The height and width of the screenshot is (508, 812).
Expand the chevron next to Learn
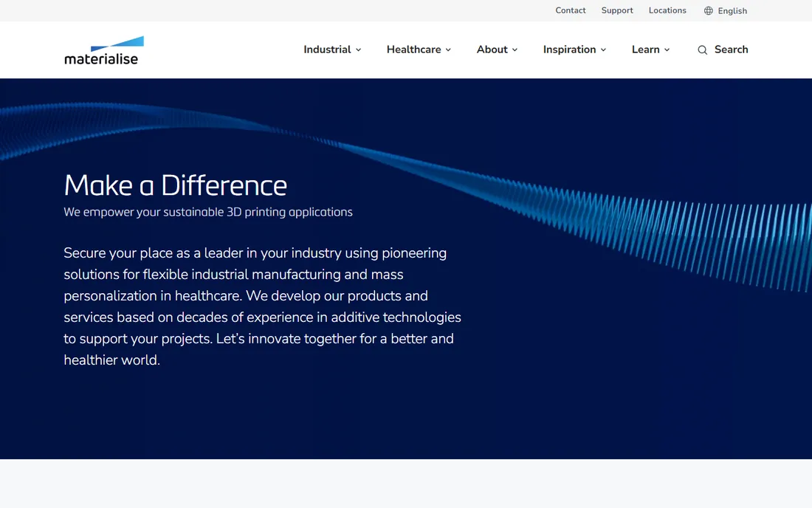pos(667,49)
